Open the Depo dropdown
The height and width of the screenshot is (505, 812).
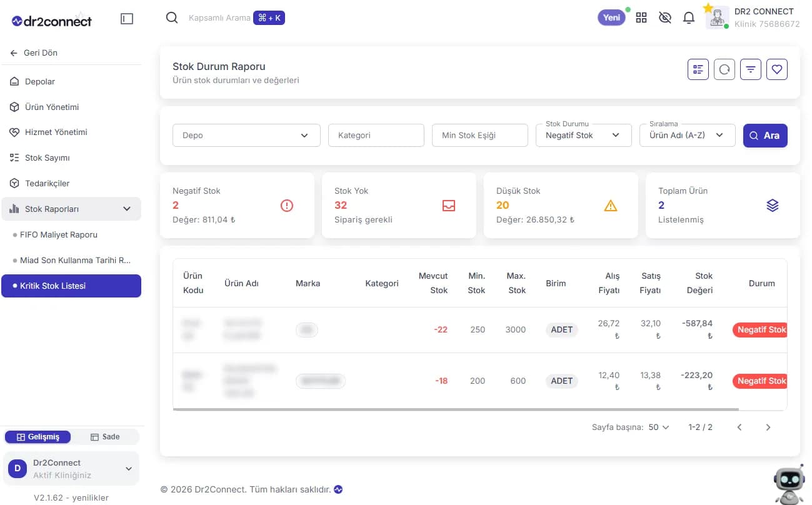[246, 135]
